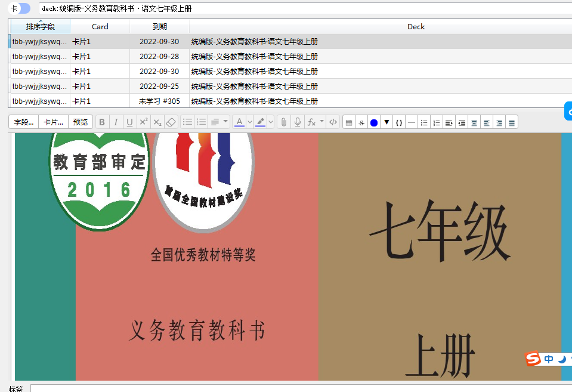
Task: Remove formatting with the eraser icon
Action: pos(171,122)
